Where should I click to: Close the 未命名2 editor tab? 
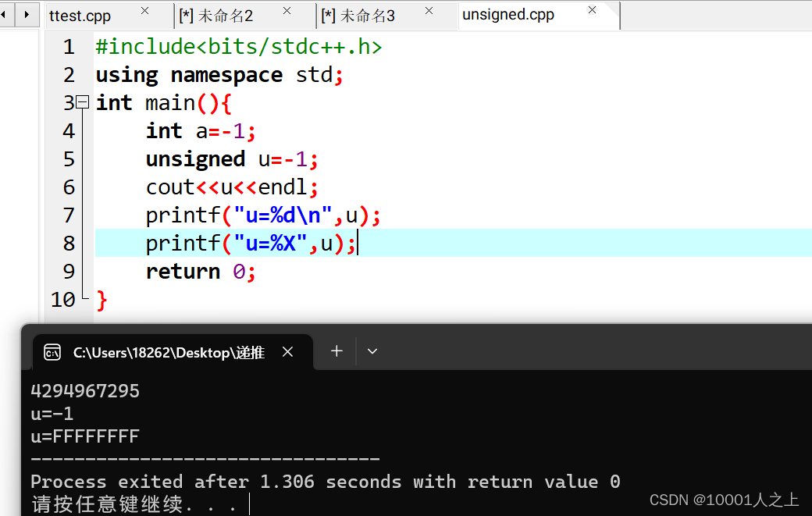(286, 12)
